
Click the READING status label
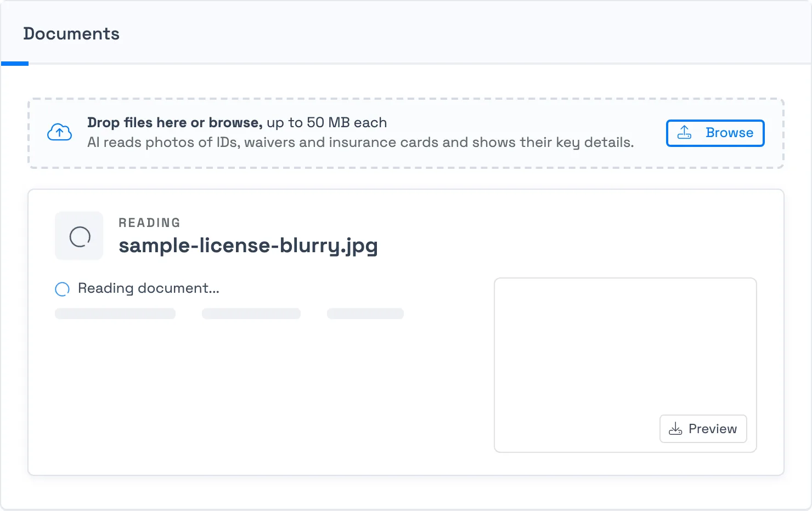click(149, 223)
